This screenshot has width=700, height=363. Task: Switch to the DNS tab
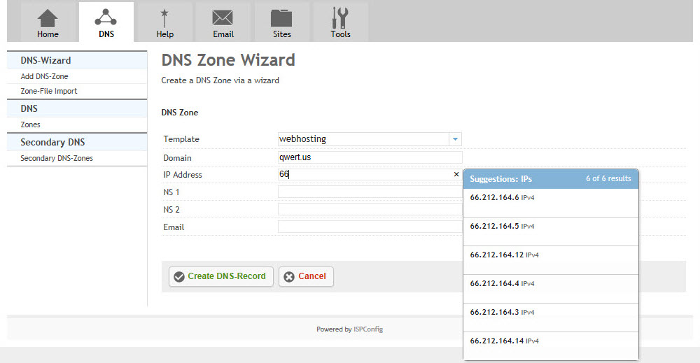tap(106, 22)
